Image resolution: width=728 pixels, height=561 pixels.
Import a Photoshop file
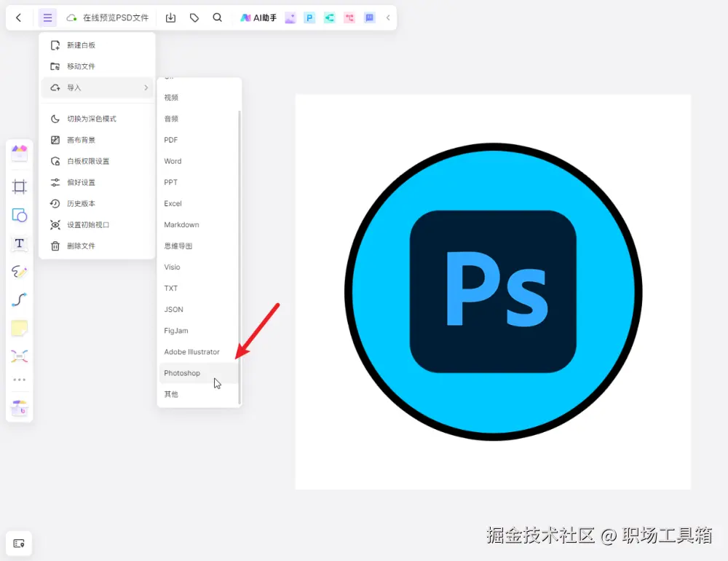coord(198,373)
